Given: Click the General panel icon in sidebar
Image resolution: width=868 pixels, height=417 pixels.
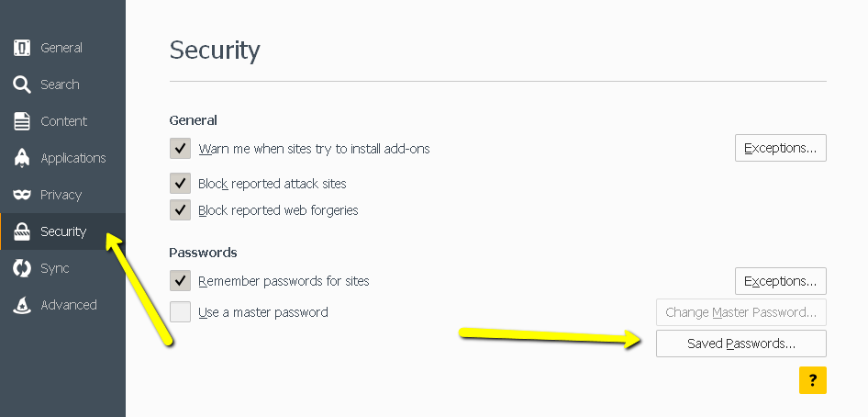Looking at the screenshot, I should click(x=22, y=48).
